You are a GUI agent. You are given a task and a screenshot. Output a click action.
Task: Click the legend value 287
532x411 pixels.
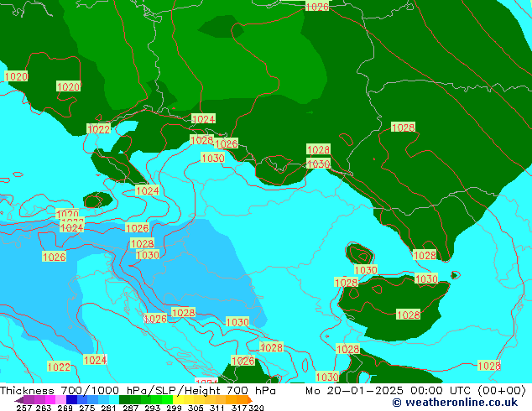tap(131, 408)
